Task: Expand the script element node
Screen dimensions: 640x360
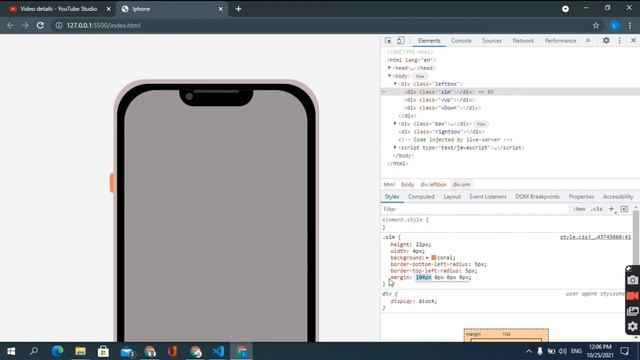Action: [x=395, y=147]
